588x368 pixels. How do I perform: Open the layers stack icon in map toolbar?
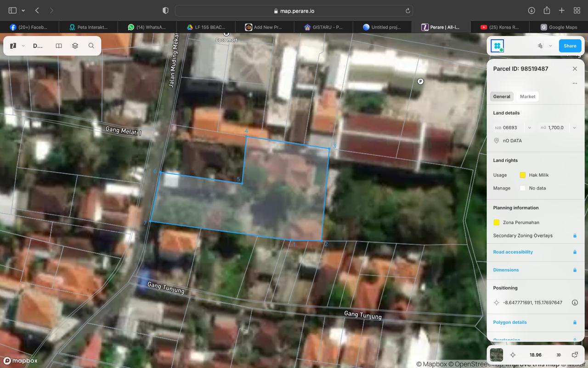point(75,46)
